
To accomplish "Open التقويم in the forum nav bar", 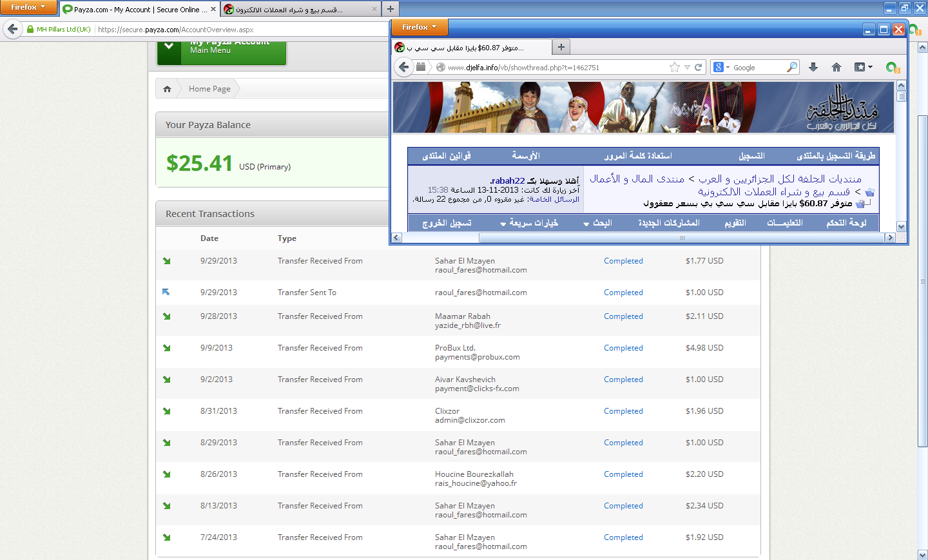I will tap(735, 223).
